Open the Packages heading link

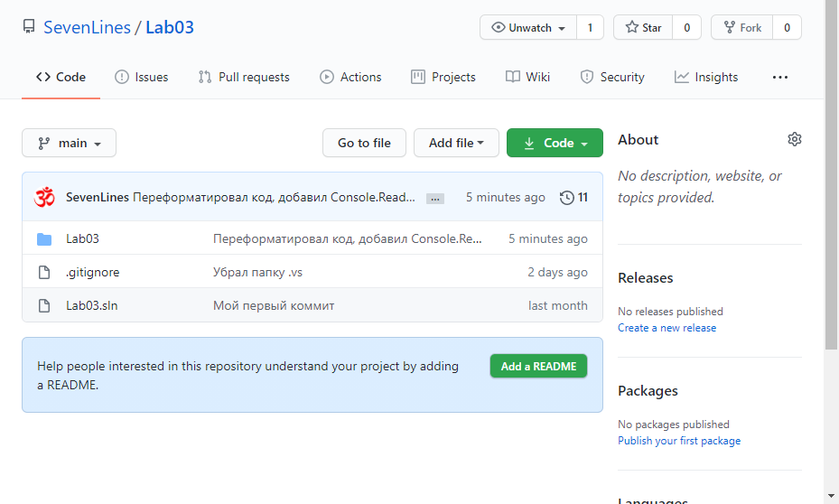click(x=648, y=391)
